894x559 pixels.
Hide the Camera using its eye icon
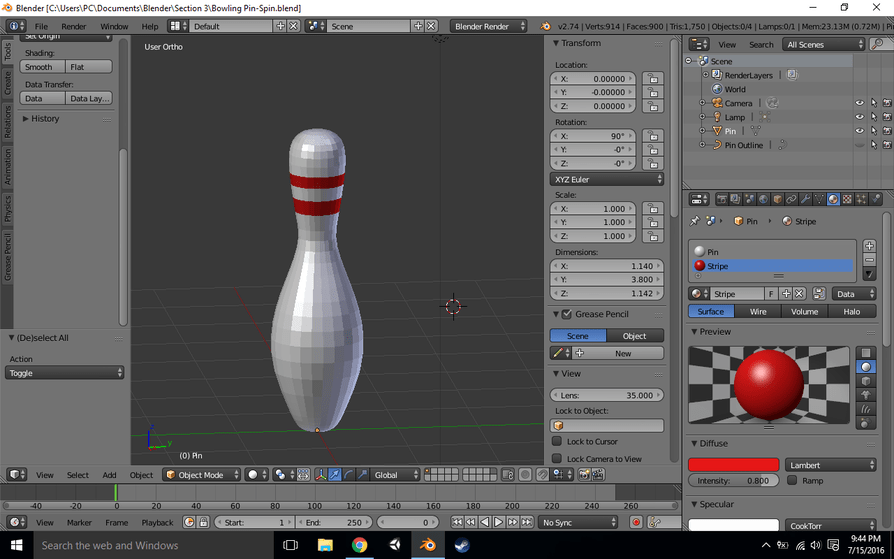(x=859, y=103)
